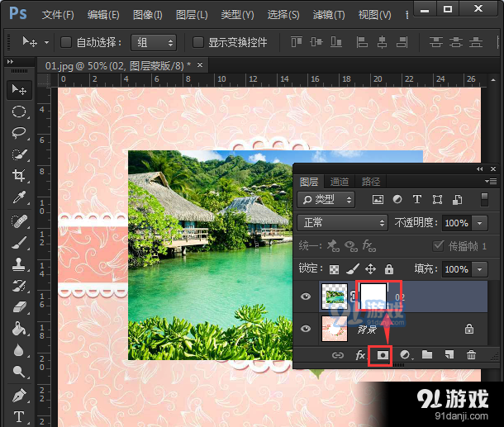Open the 滤镜(T) menu
504x427 pixels.
point(329,15)
